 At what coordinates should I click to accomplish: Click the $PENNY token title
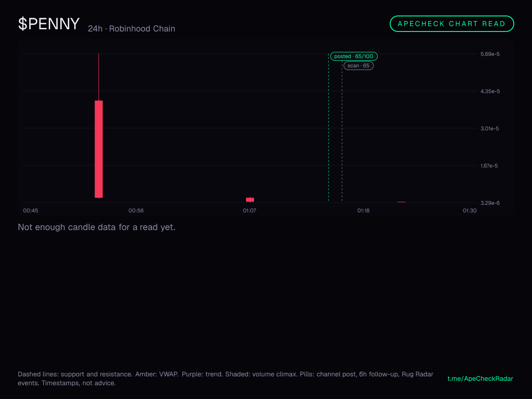(x=49, y=24)
